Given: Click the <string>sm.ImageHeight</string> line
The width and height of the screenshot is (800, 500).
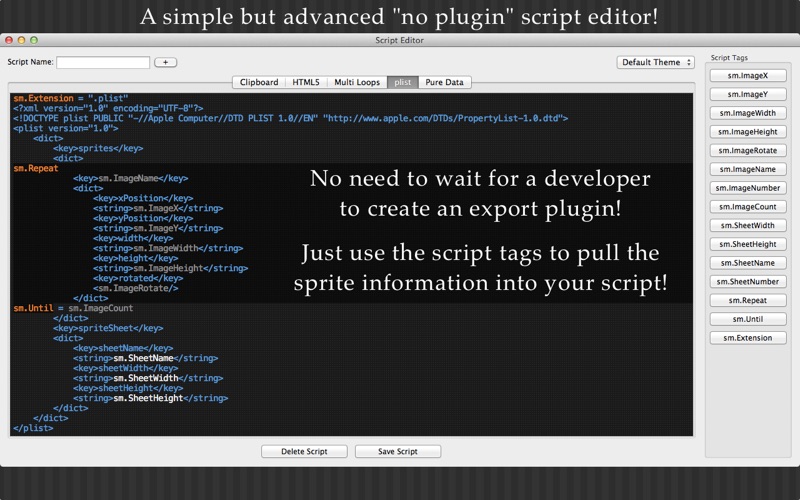Looking at the screenshot, I should point(170,268).
